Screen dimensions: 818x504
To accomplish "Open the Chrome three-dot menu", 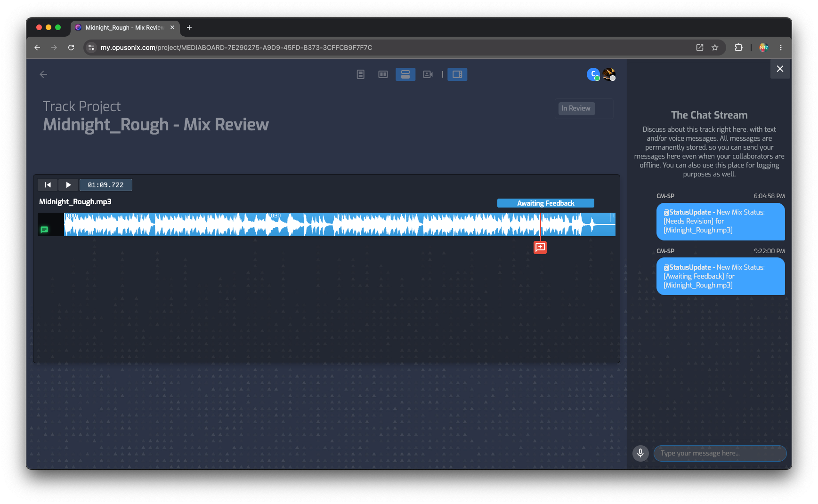I will pos(781,48).
